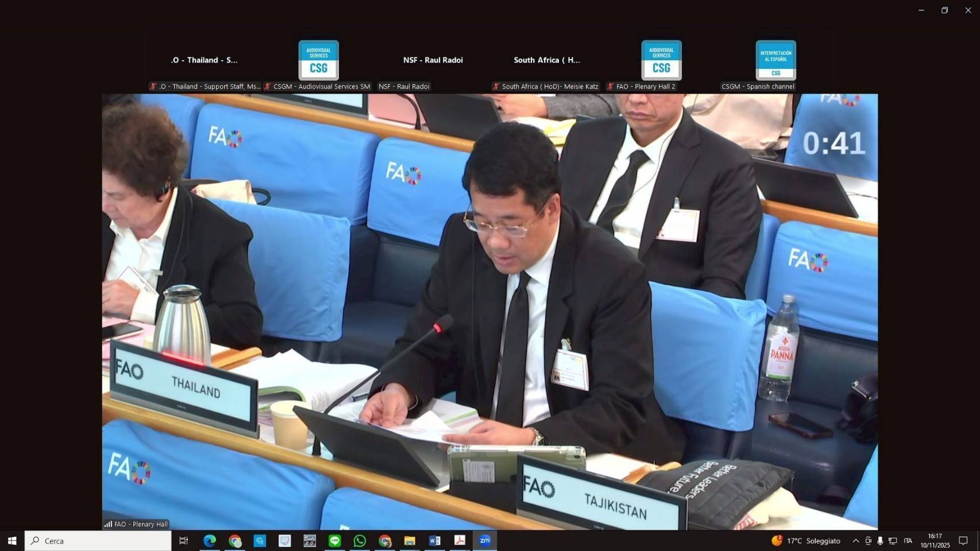980x551 pixels.
Task: Open Microsoft Word from the taskbar
Action: 434,540
